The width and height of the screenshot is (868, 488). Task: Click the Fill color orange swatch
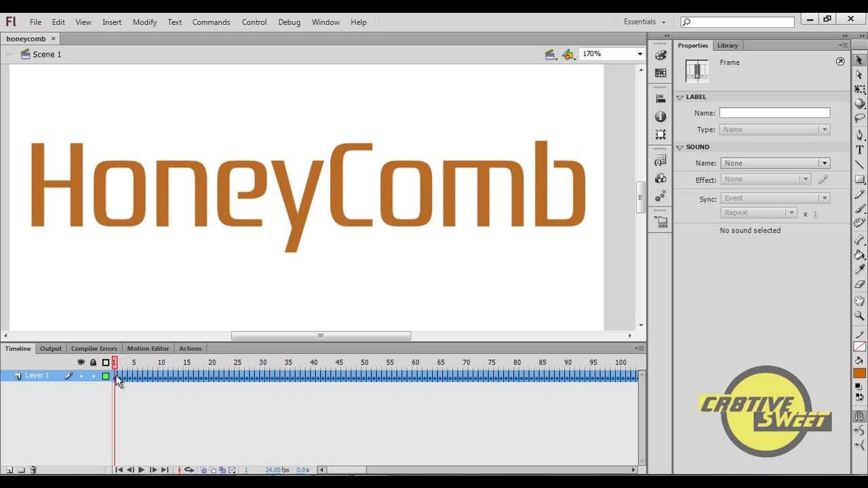860,373
